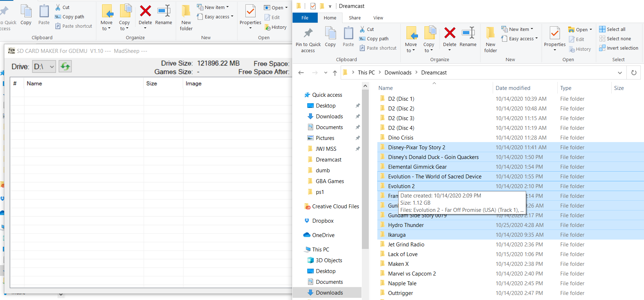This screenshot has height=300, width=644.
Task: Switch to the Share ribbon tab
Action: [355, 18]
